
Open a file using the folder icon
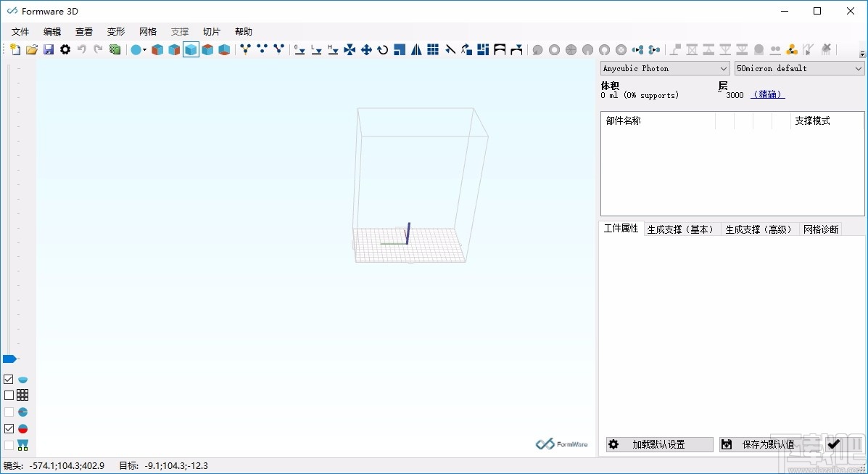[x=32, y=49]
